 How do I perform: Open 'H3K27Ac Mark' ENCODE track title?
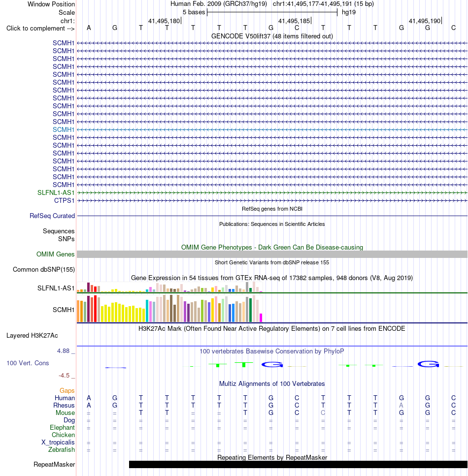272,328
